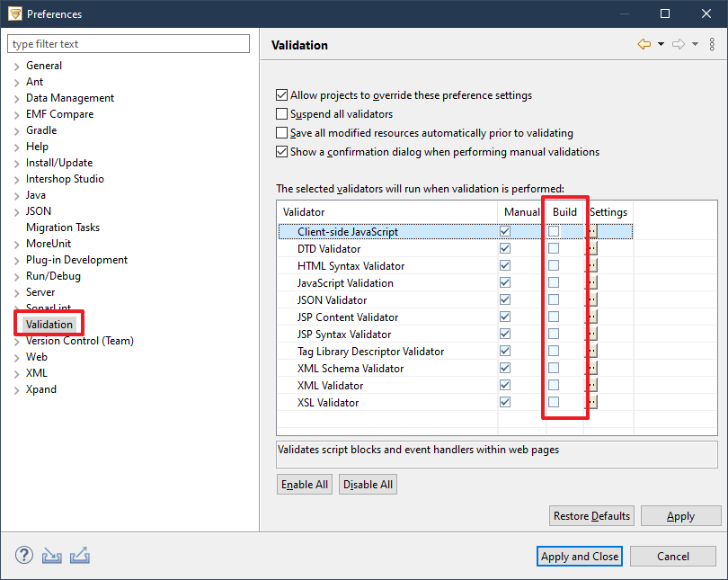Select Validation in the sidebar
The width and height of the screenshot is (728, 580).
(49, 324)
